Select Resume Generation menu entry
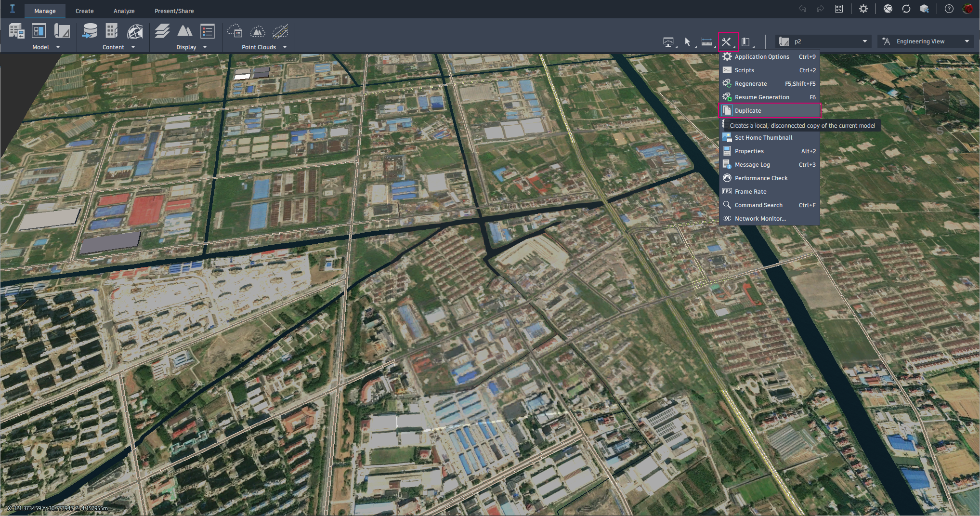980x516 pixels. coord(770,97)
